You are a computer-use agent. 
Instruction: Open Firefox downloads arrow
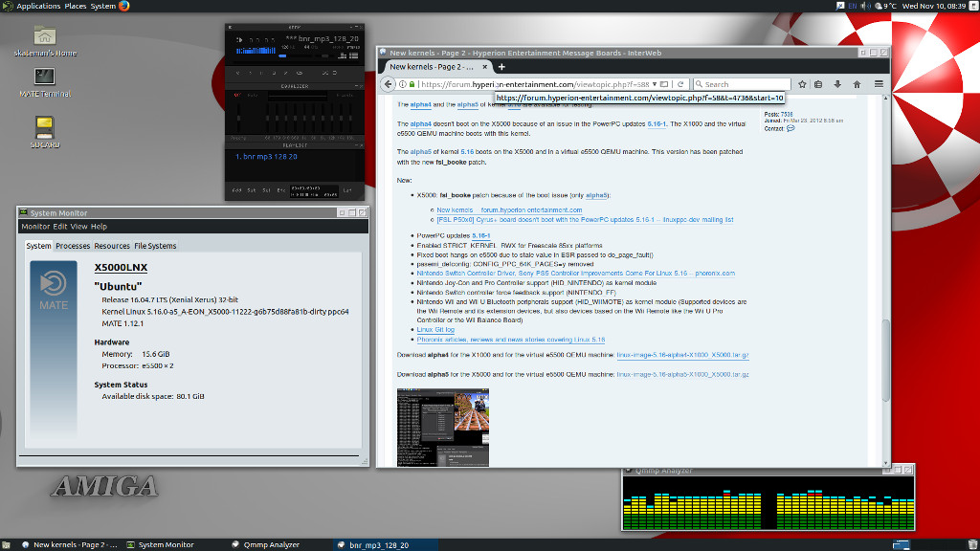837,84
